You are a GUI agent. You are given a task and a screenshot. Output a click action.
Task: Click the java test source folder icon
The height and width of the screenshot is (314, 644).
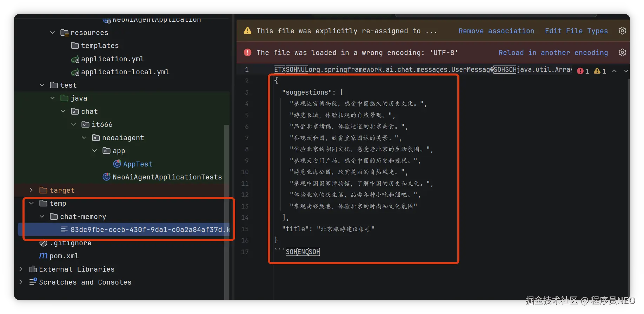[64, 98]
